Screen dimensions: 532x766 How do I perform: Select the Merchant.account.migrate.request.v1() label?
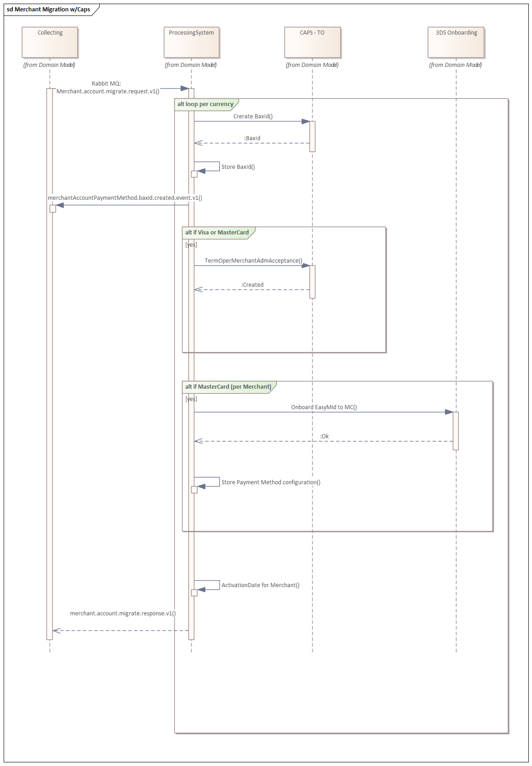(x=108, y=91)
